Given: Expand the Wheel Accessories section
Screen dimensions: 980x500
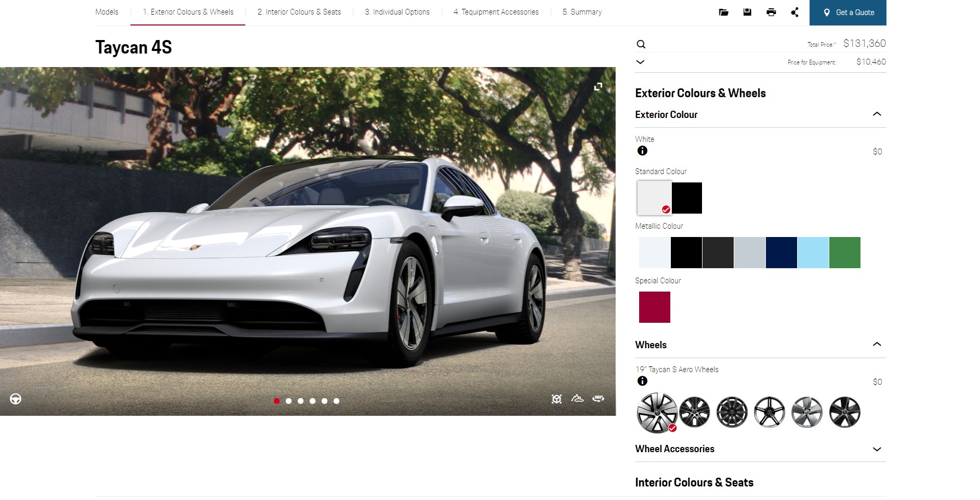Looking at the screenshot, I should click(877, 449).
